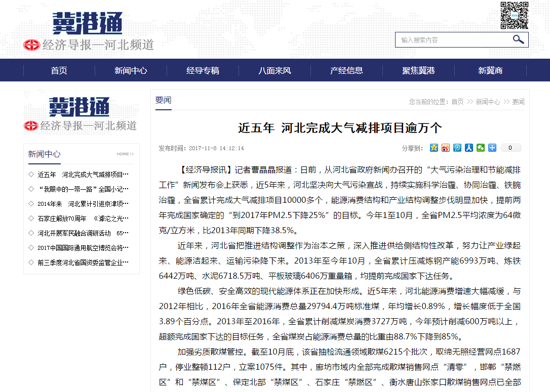Click the search input field
The width and height of the screenshot is (550, 392).
click(453, 40)
